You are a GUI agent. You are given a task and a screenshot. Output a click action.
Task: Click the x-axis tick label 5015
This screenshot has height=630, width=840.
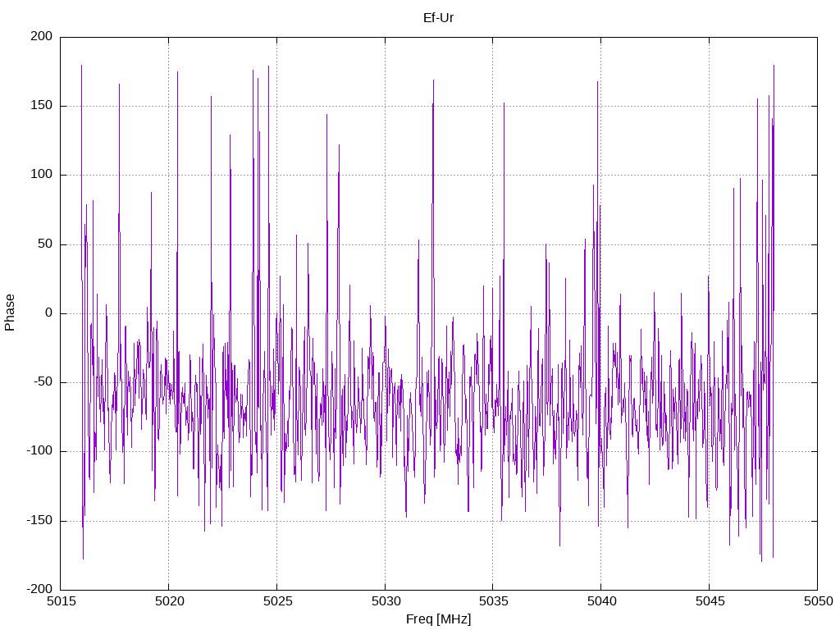pyautogui.click(x=61, y=601)
